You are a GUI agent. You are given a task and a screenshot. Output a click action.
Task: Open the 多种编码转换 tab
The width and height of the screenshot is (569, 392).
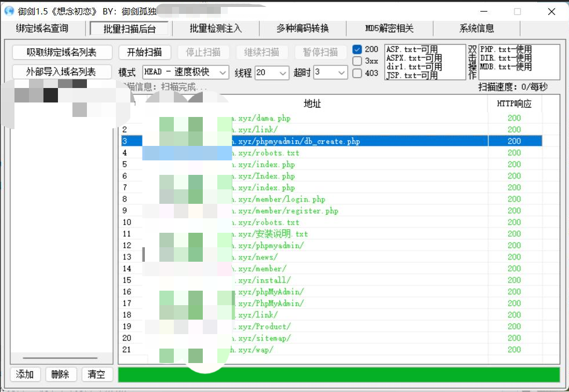(302, 28)
